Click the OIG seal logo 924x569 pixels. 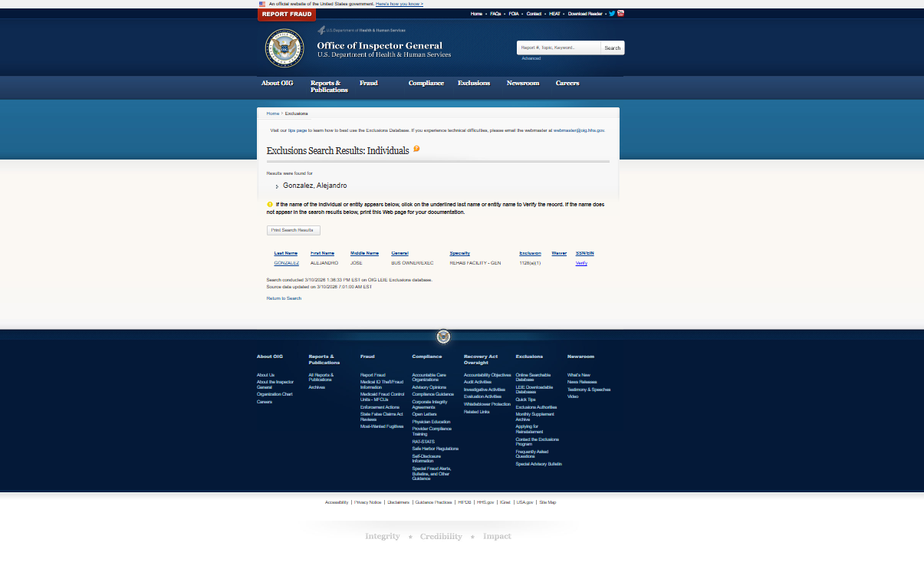click(x=284, y=48)
